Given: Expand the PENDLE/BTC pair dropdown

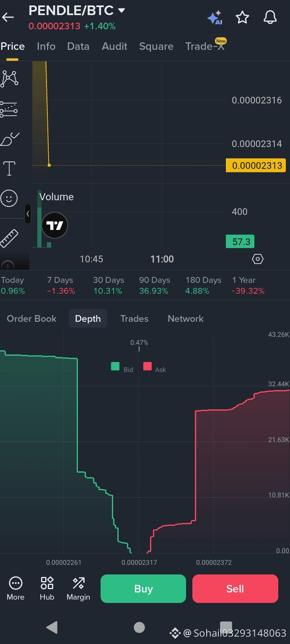Looking at the screenshot, I should [122, 10].
